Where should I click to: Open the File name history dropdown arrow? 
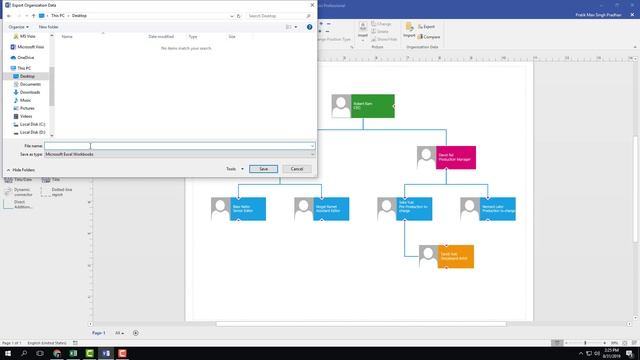tap(312, 146)
